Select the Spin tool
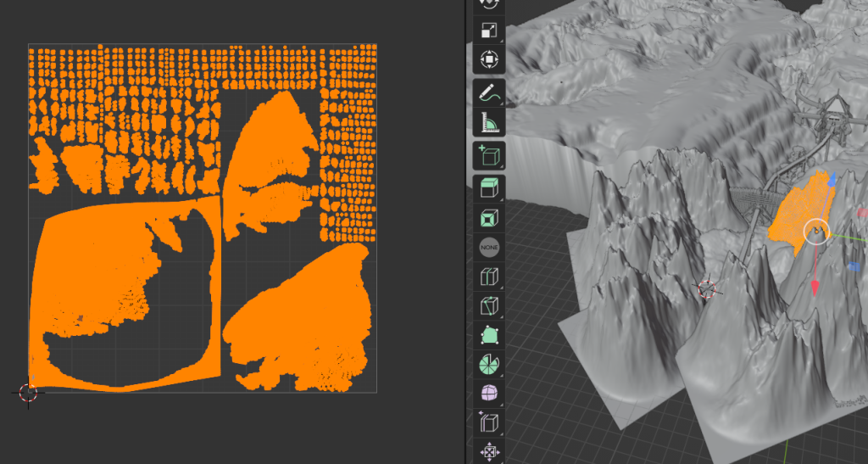868x464 pixels. pyautogui.click(x=489, y=365)
